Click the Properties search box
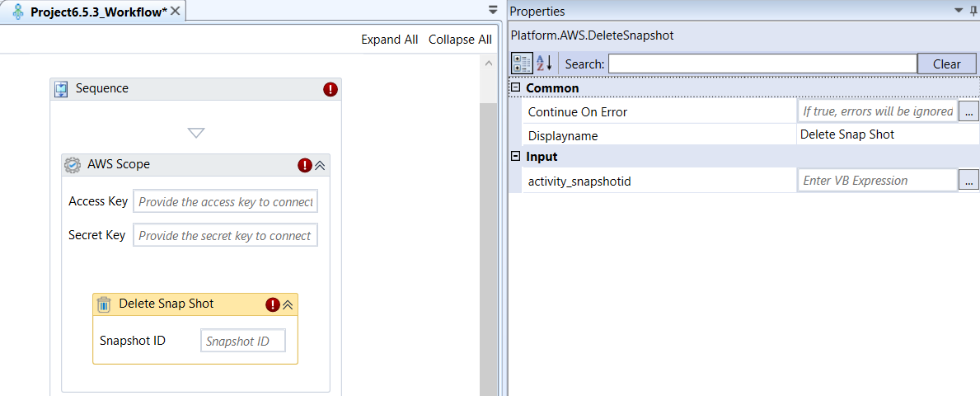 (762, 64)
